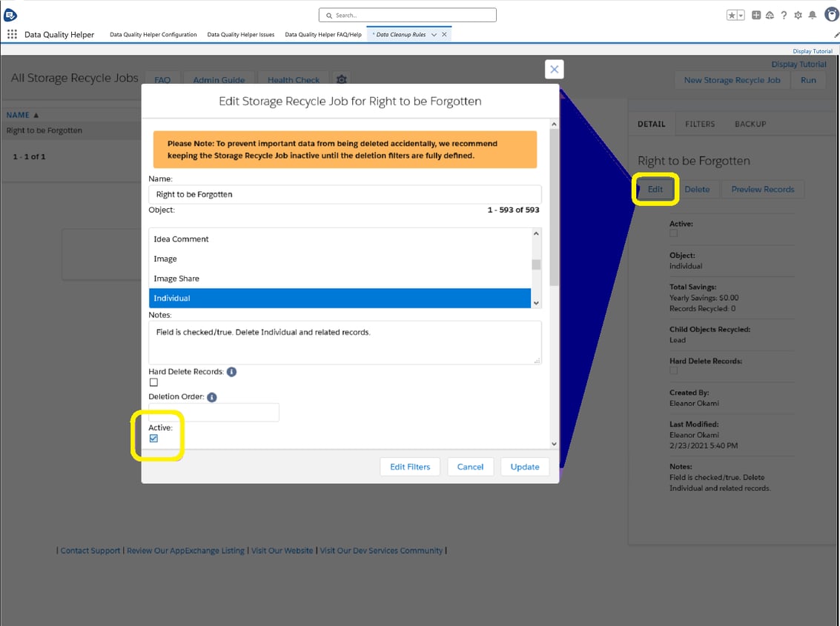Image resolution: width=840 pixels, height=626 pixels.
Task: Open the App Launcher grid icon
Action: (12, 34)
